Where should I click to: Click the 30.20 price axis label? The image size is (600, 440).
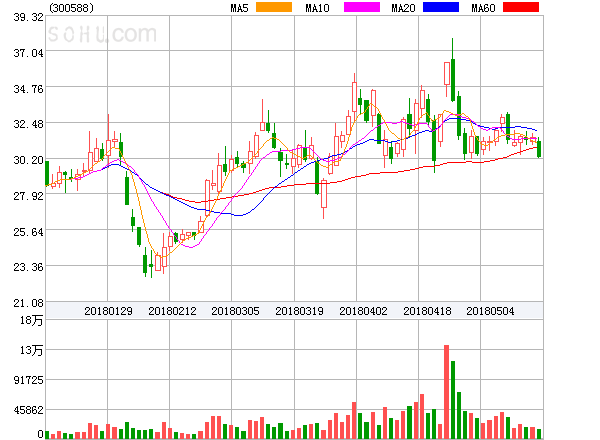point(28,160)
